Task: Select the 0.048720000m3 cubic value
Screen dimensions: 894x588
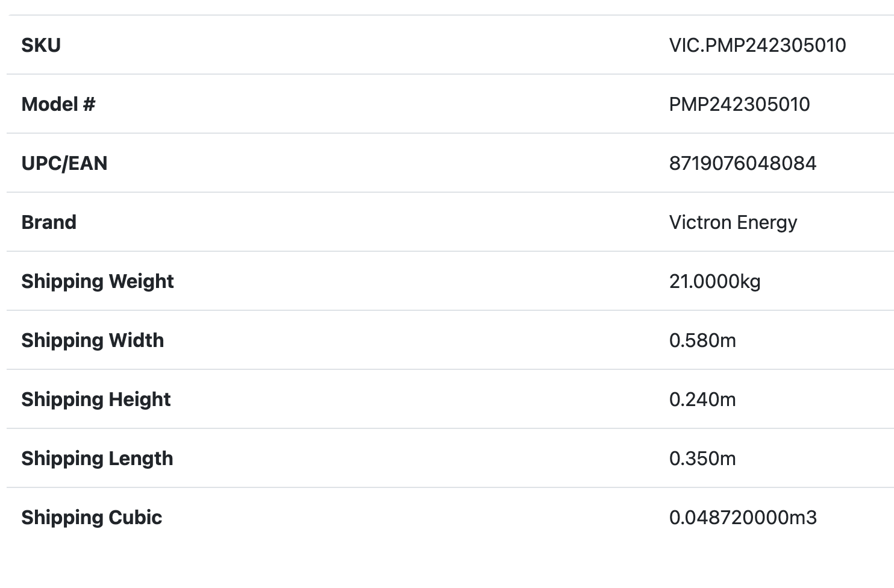Action: [742, 518]
